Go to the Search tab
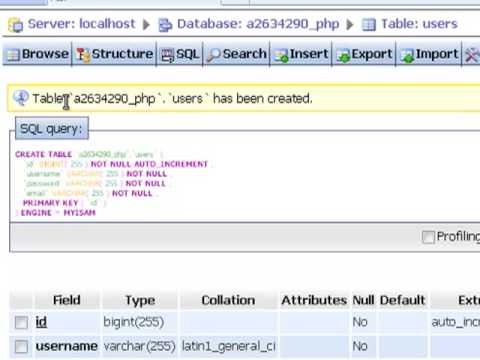This screenshot has width=480, height=360. pos(237,54)
